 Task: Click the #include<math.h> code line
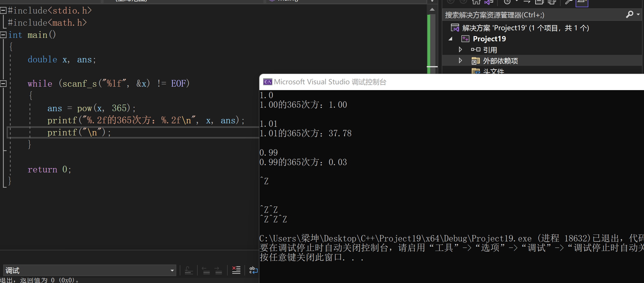47,23
